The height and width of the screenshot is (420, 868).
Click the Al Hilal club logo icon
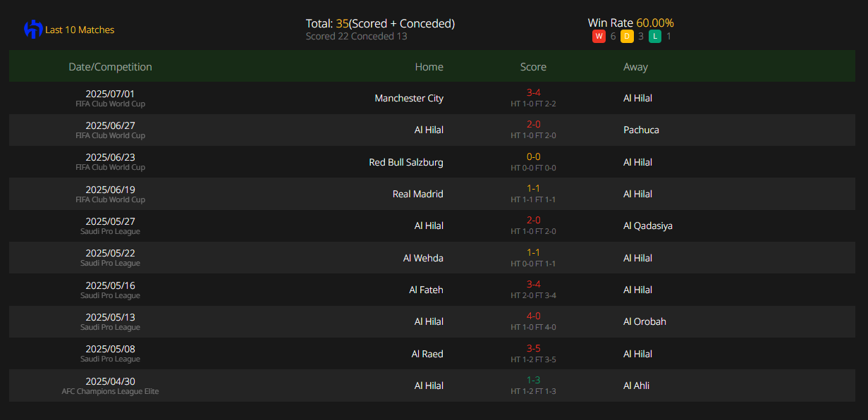coord(33,30)
